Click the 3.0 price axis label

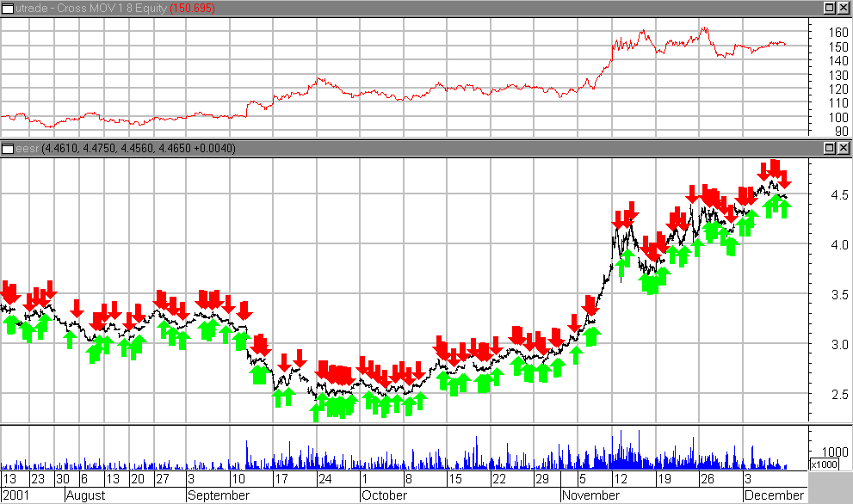pyautogui.click(x=839, y=344)
